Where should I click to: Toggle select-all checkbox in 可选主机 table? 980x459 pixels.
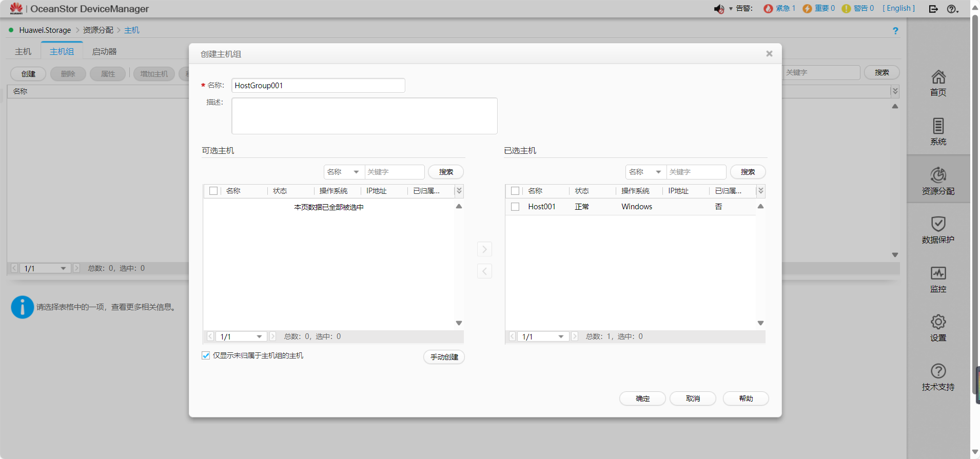[213, 191]
